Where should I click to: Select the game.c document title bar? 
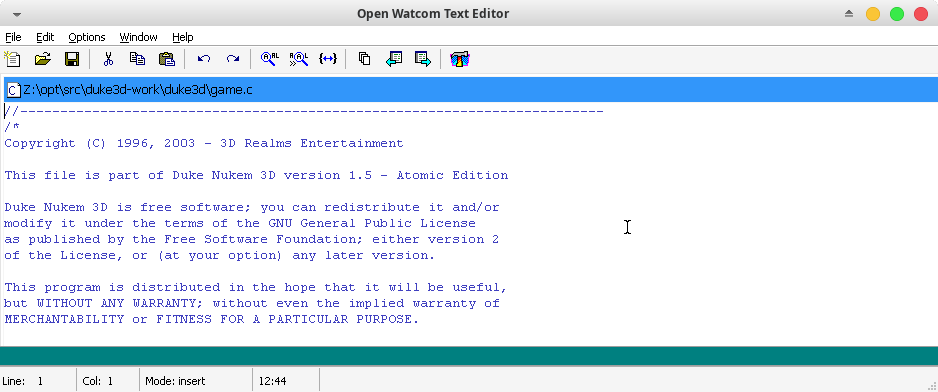point(470,90)
